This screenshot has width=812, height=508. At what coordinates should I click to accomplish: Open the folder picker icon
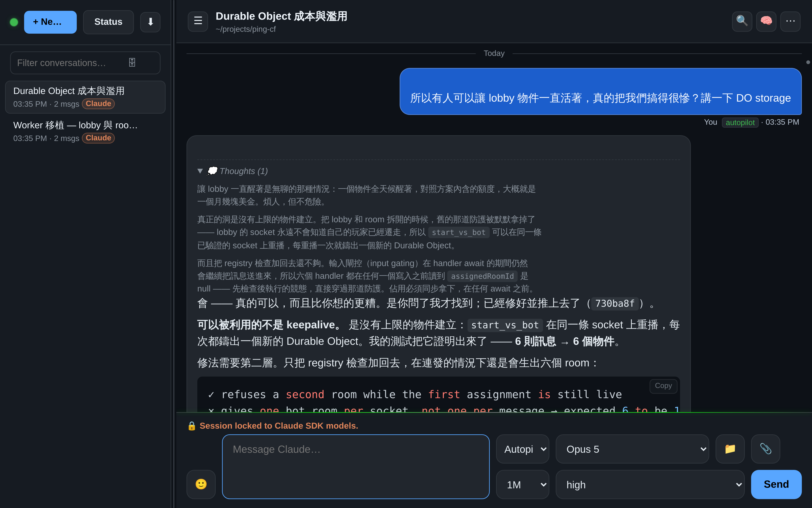point(730,449)
